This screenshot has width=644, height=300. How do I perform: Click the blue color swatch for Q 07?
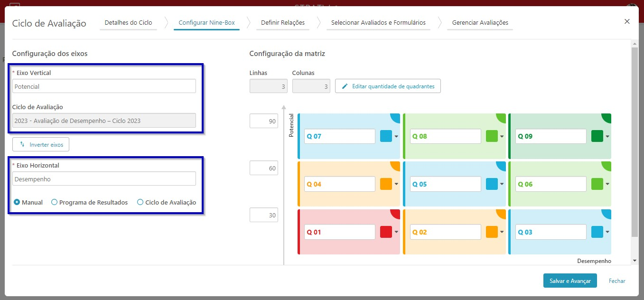point(386,136)
